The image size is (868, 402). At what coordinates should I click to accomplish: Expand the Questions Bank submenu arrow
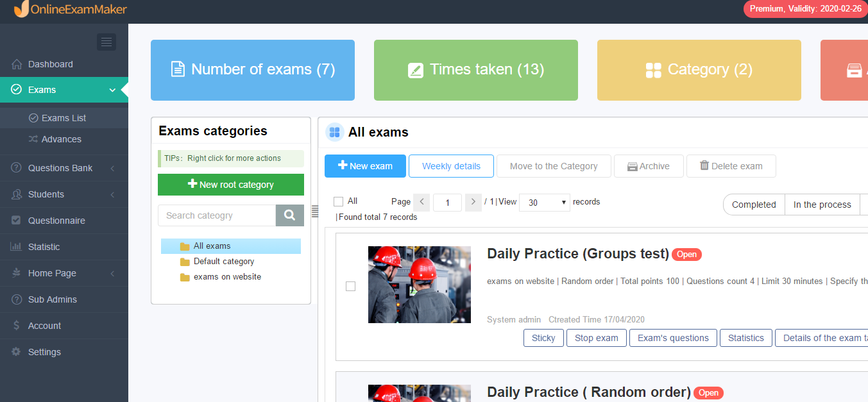coord(113,168)
